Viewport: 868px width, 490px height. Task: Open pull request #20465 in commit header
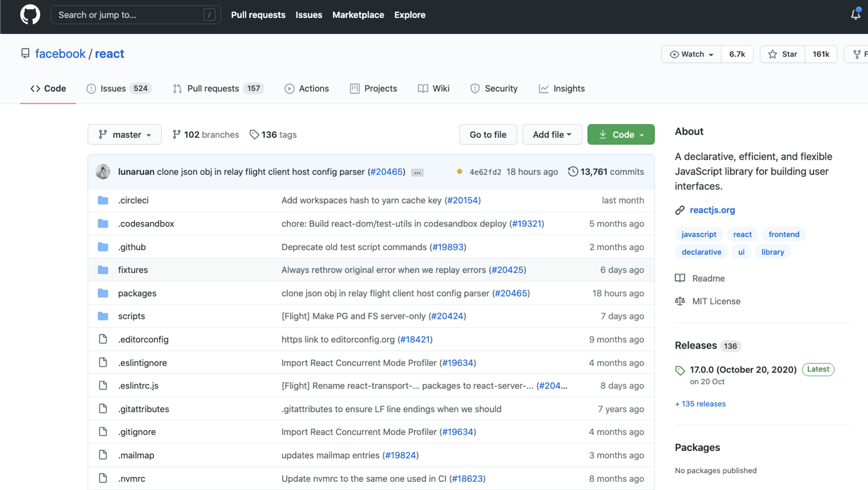387,171
